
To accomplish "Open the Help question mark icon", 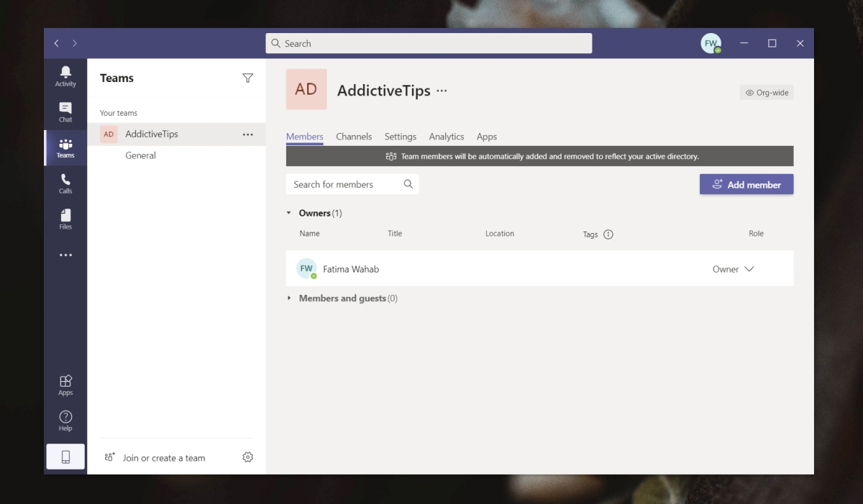I will 65,421.
